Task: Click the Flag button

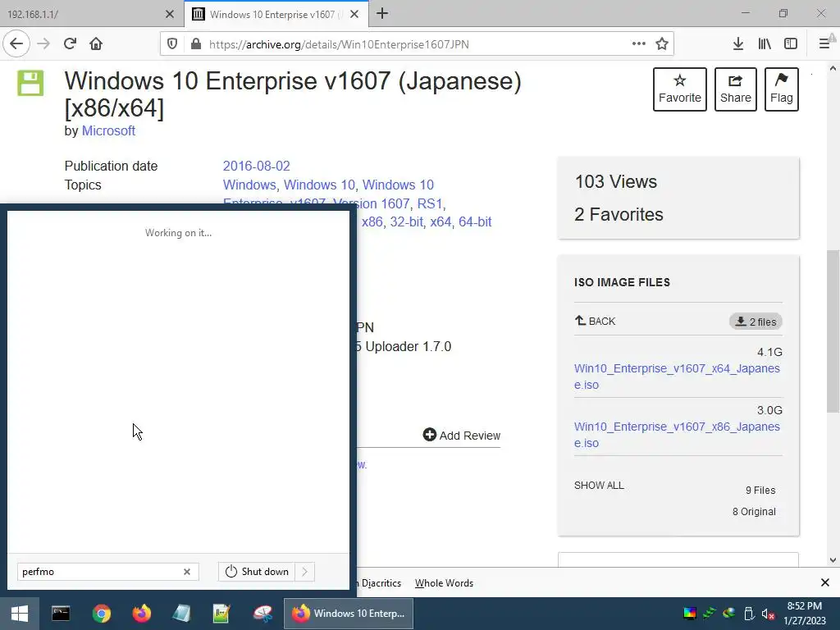Action: [782, 89]
